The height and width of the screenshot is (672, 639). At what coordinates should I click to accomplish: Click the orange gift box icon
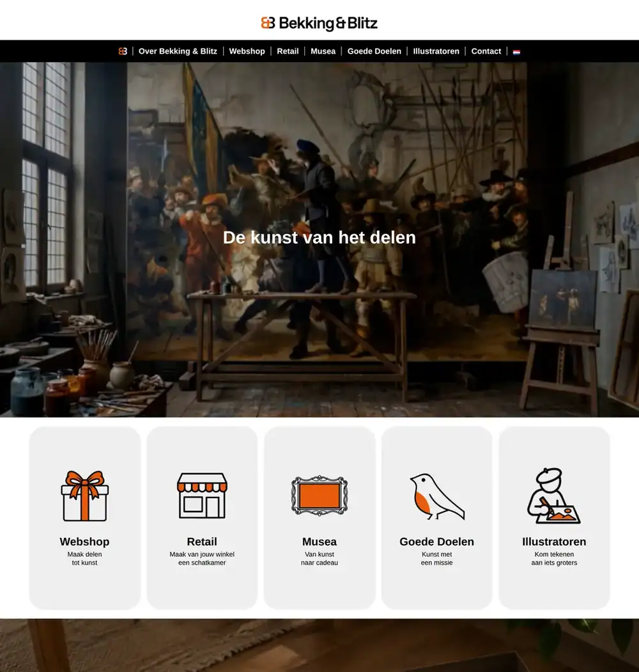pos(85,496)
